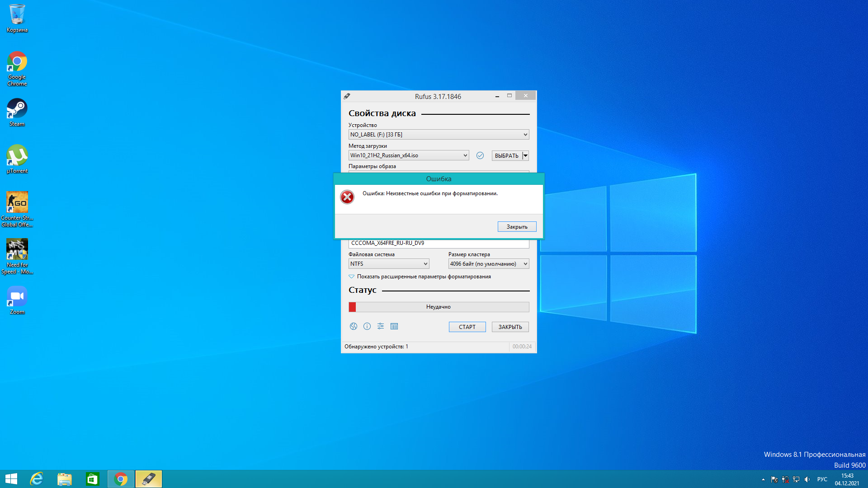Viewport: 868px width, 488px height.
Task: Close the Rufus window with X
Action: tap(525, 96)
